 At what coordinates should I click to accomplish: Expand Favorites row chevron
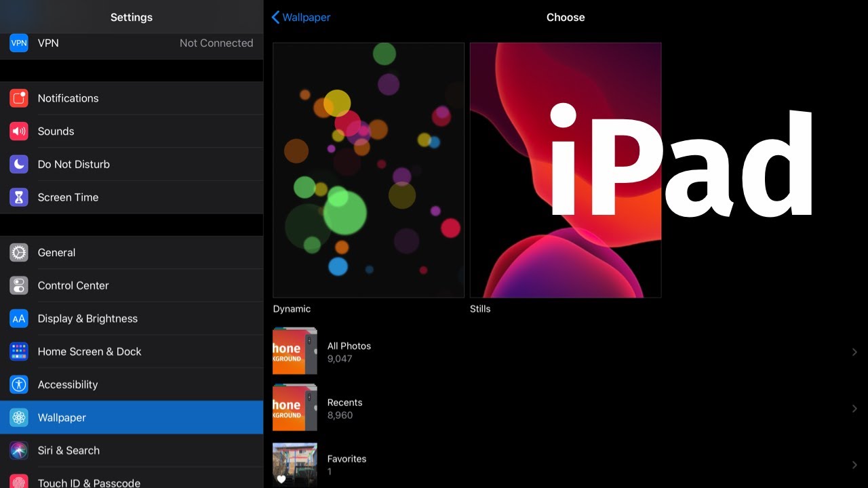854,465
